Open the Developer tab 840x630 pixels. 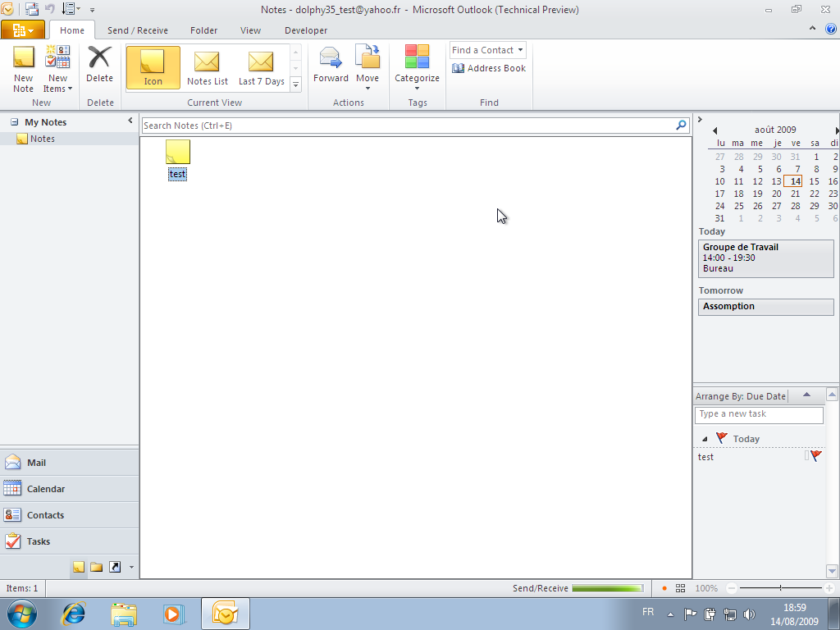[306, 30]
